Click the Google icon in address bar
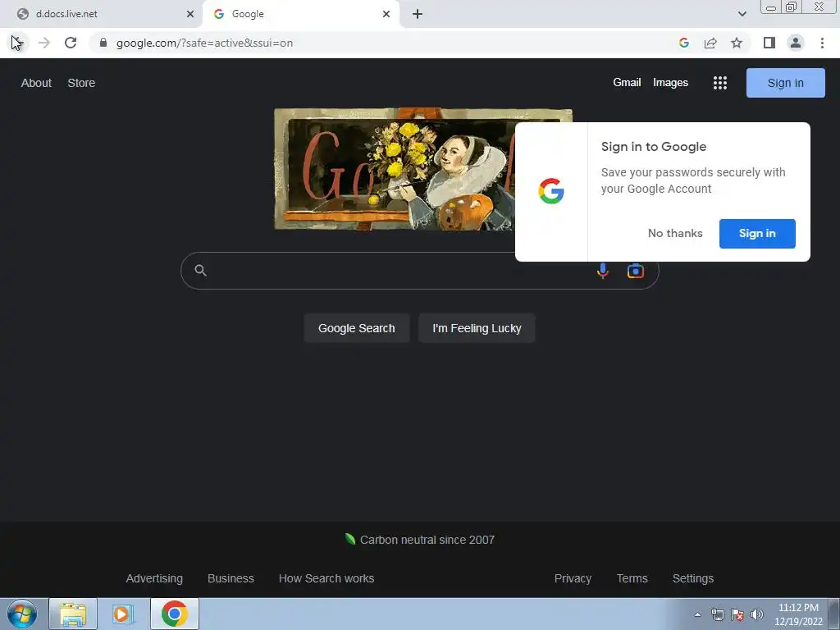 [684, 43]
